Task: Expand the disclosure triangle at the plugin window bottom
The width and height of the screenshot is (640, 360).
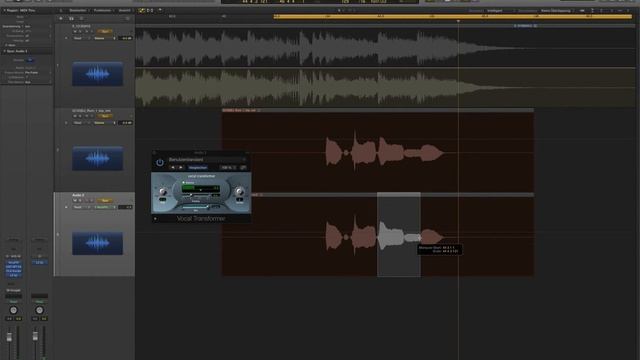Action: tap(156, 219)
